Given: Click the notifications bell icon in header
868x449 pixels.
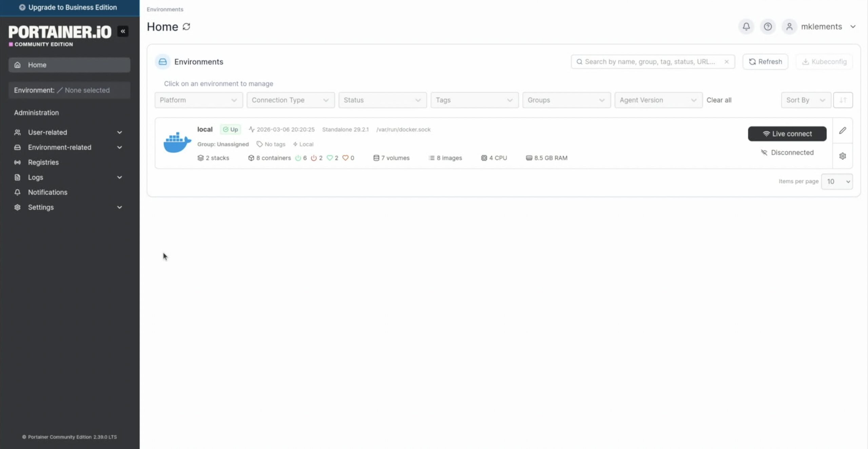Looking at the screenshot, I should (x=746, y=26).
